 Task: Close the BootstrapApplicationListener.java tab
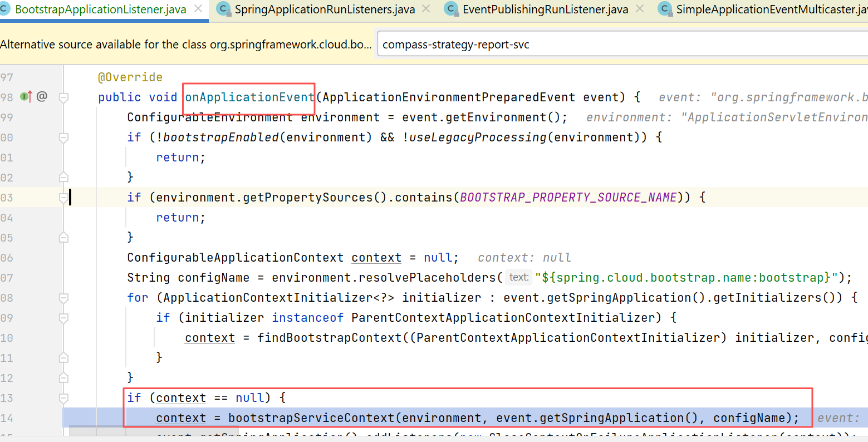point(198,9)
